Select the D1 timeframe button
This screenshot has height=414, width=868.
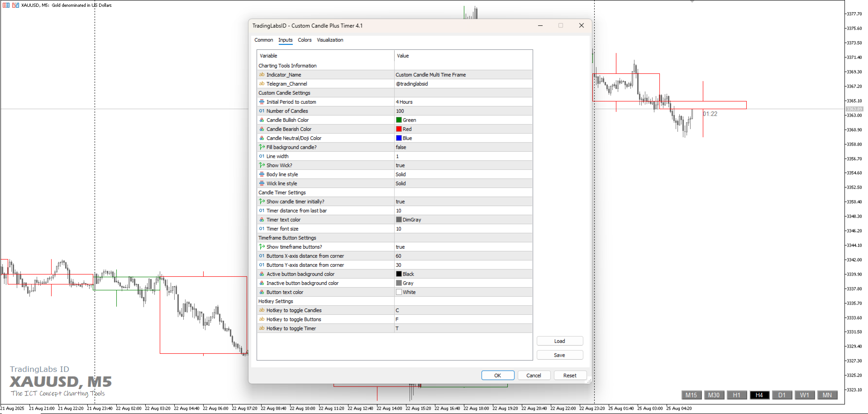[x=782, y=395]
